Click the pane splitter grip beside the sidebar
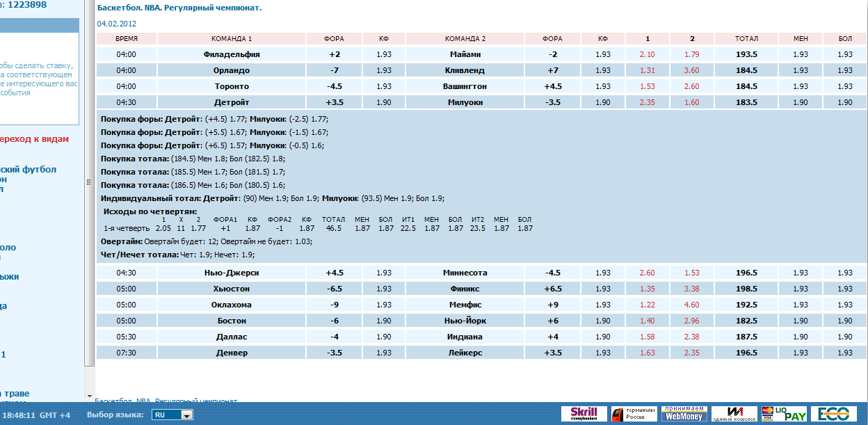This screenshot has width=868, height=425. click(88, 182)
